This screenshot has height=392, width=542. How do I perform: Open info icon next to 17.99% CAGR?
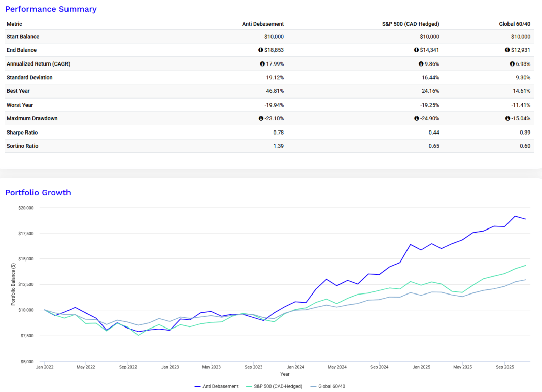point(262,64)
